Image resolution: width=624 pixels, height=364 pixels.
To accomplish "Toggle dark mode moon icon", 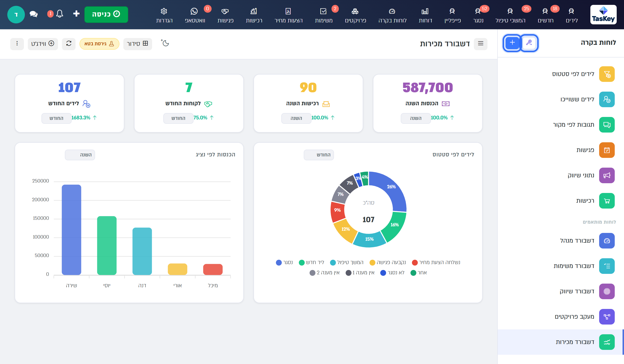I will point(165,43).
